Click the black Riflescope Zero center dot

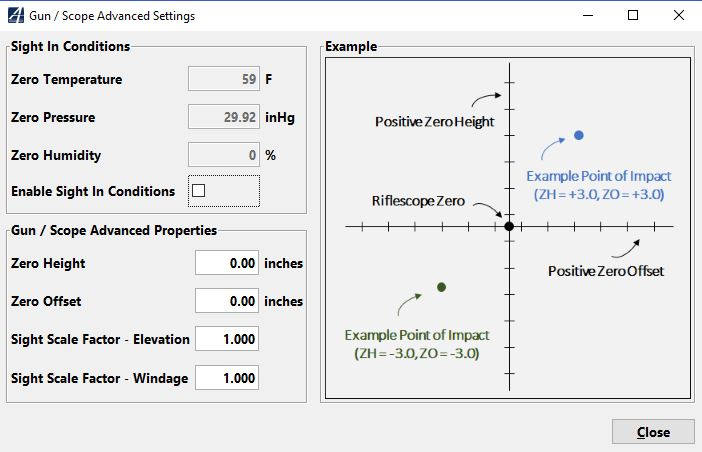(x=509, y=227)
